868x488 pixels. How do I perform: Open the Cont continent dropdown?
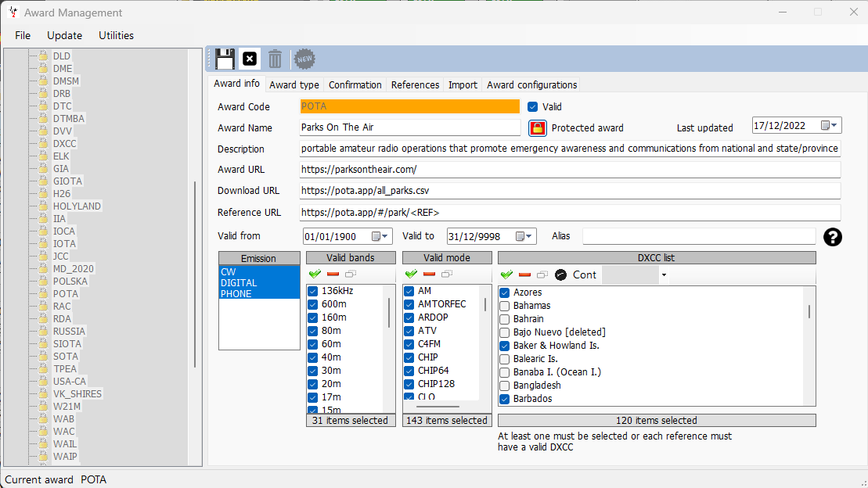pyautogui.click(x=664, y=275)
